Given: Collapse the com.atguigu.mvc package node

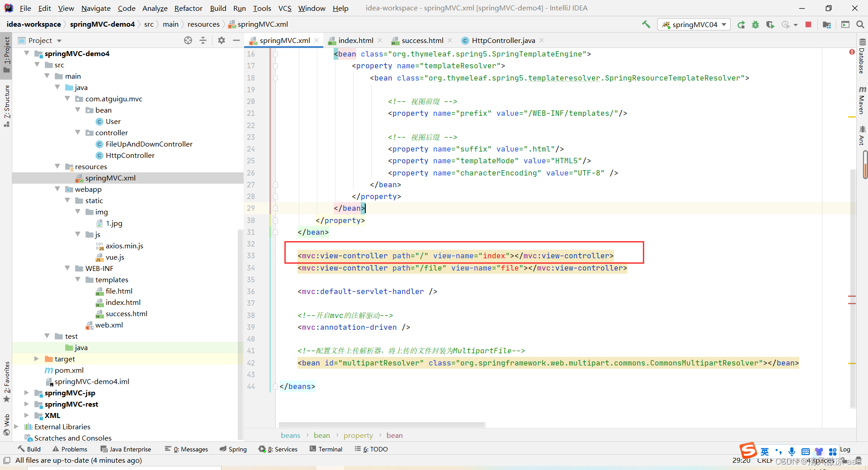Looking at the screenshot, I should tap(67, 99).
